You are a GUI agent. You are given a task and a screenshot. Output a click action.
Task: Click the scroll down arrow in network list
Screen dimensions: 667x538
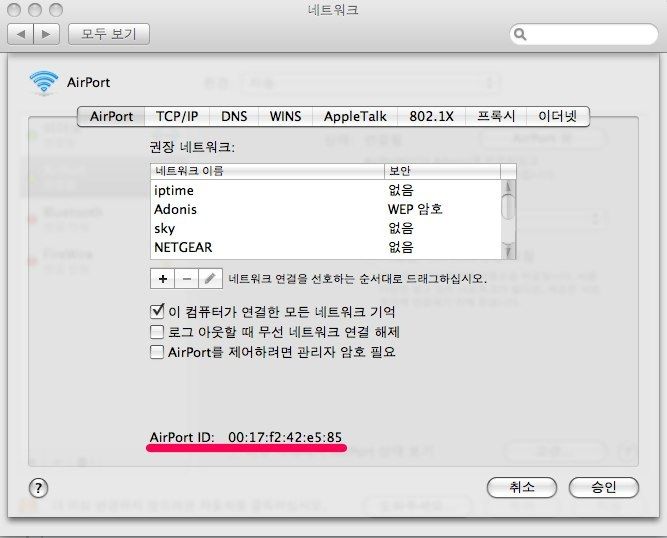[x=508, y=250]
